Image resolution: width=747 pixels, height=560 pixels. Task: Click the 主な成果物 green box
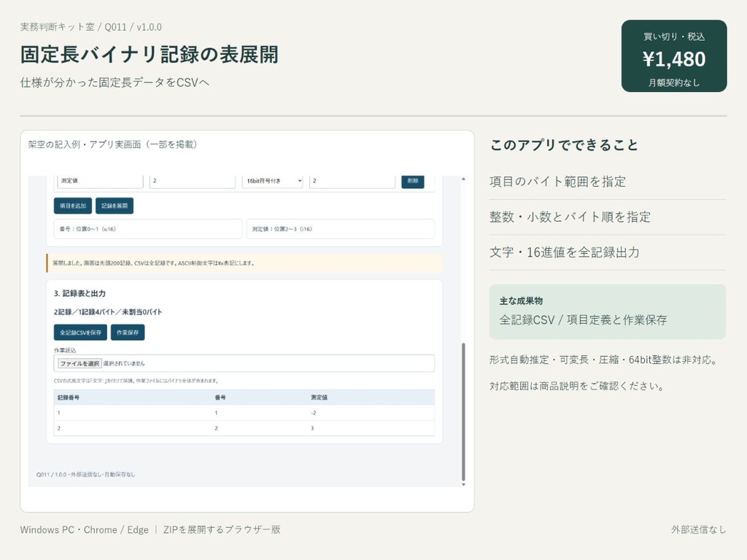[608, 312]
